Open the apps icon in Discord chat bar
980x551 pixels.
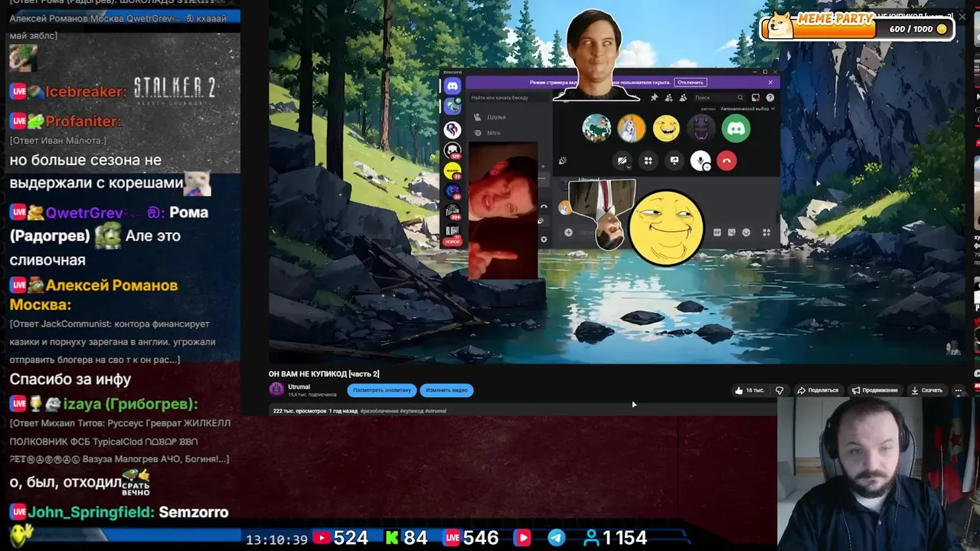tap(766, 232)
